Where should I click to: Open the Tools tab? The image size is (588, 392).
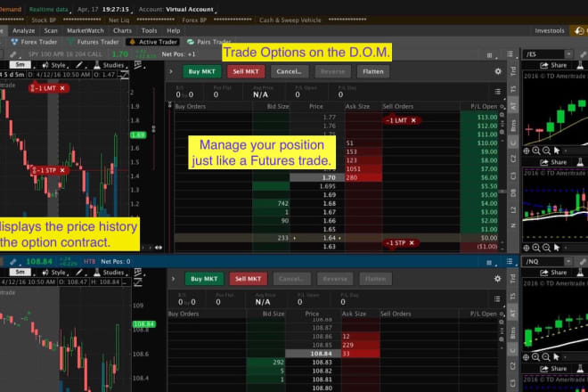pos(149,31)
